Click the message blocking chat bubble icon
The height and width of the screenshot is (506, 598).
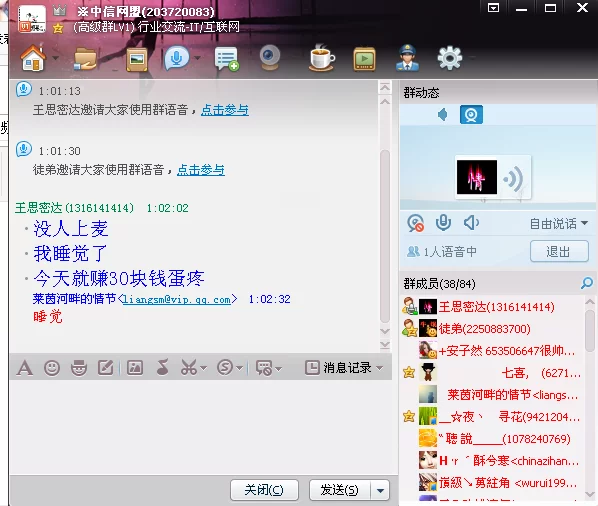264,368
